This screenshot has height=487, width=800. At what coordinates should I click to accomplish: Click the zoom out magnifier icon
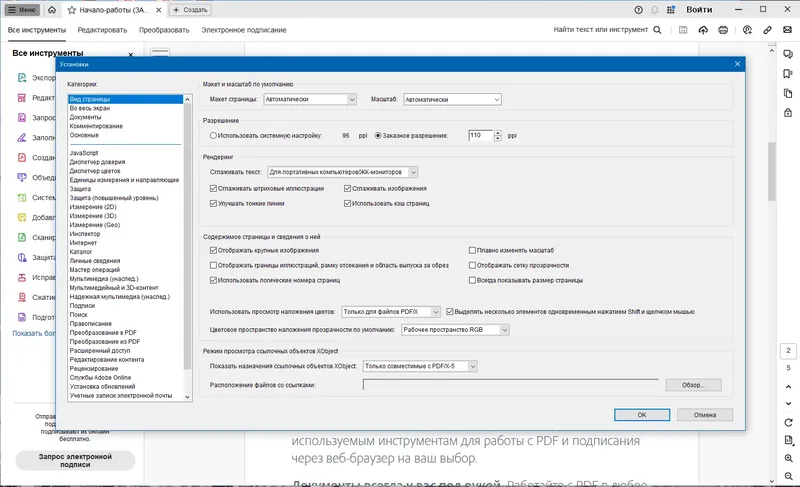[788, 476]
